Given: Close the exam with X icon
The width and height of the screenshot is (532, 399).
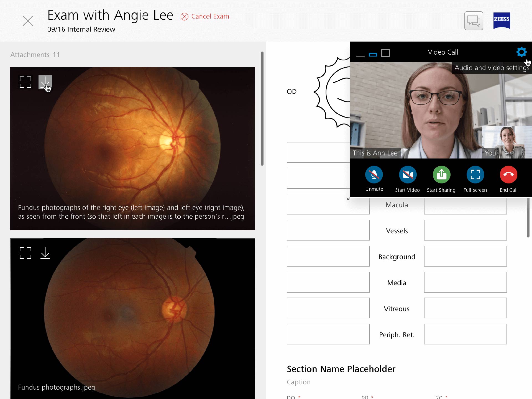Looking at the screenshot, I should tap(28, 21).
